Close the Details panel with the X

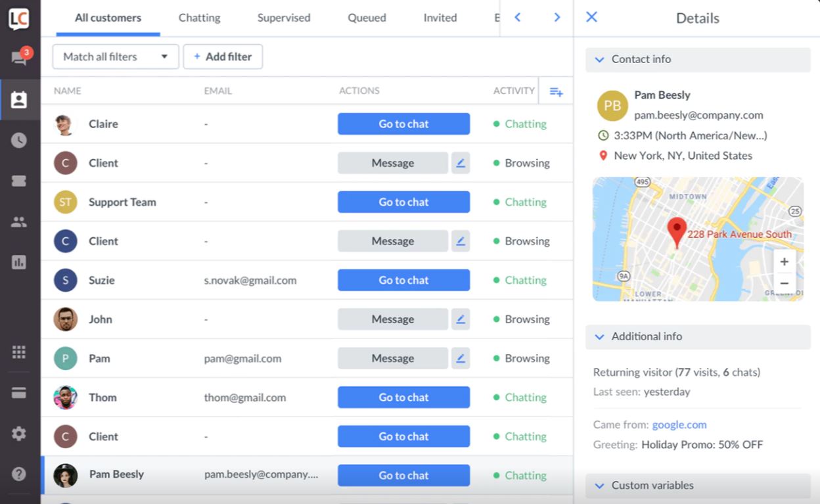591,17
